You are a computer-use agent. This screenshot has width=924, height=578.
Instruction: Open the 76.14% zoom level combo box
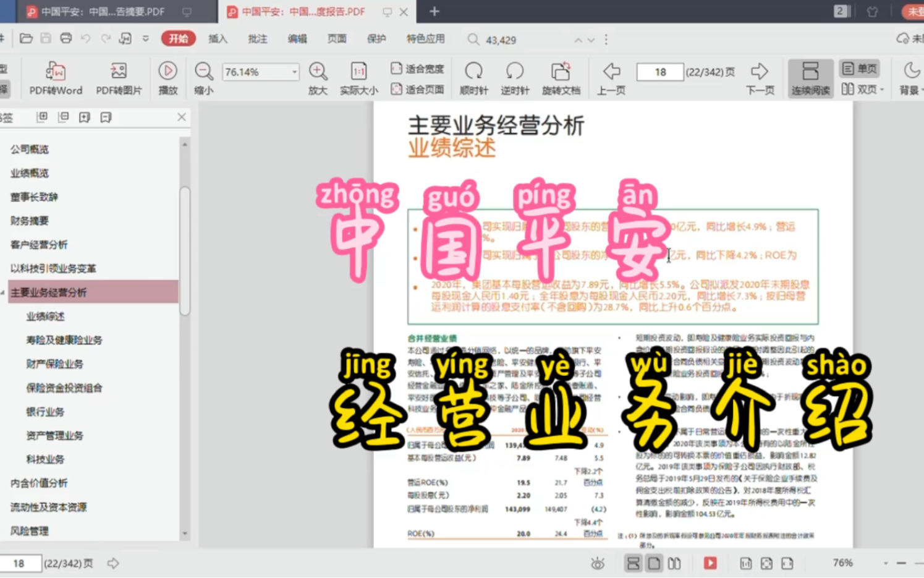(260, 72)
